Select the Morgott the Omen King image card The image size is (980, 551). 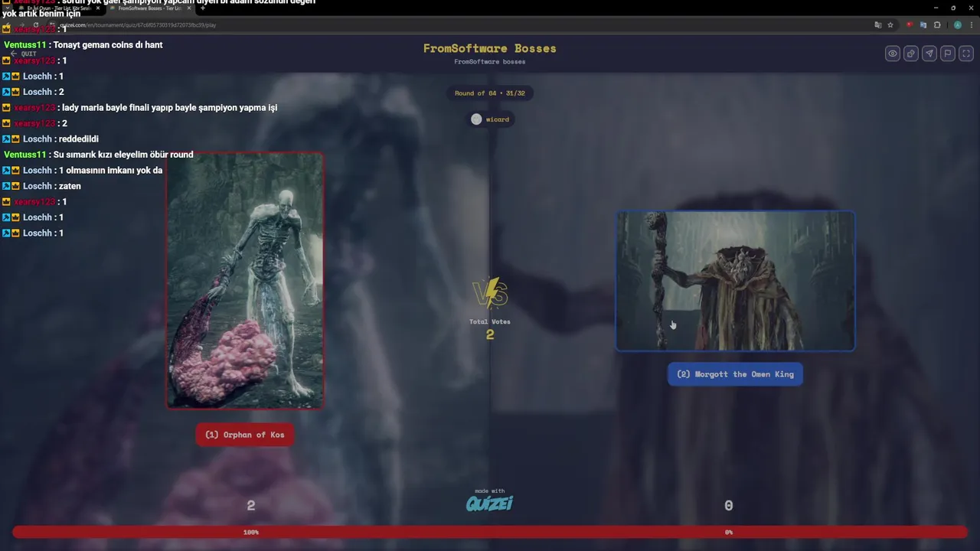coord(735,281)
